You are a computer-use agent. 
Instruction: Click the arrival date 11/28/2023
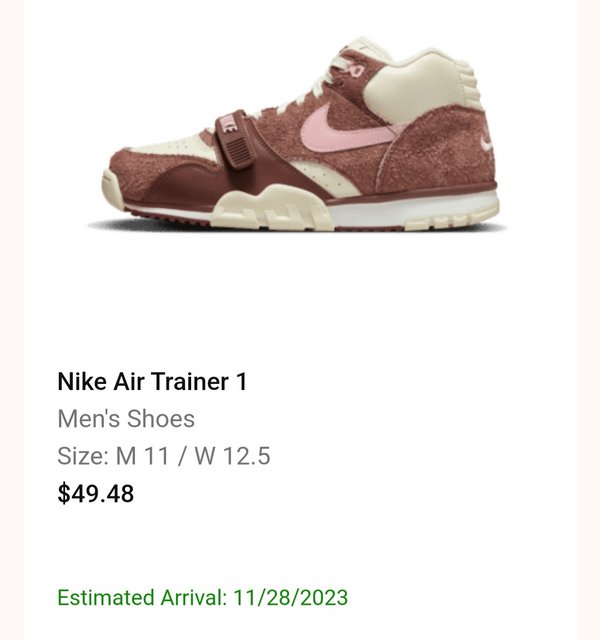[x=290, y=597]
